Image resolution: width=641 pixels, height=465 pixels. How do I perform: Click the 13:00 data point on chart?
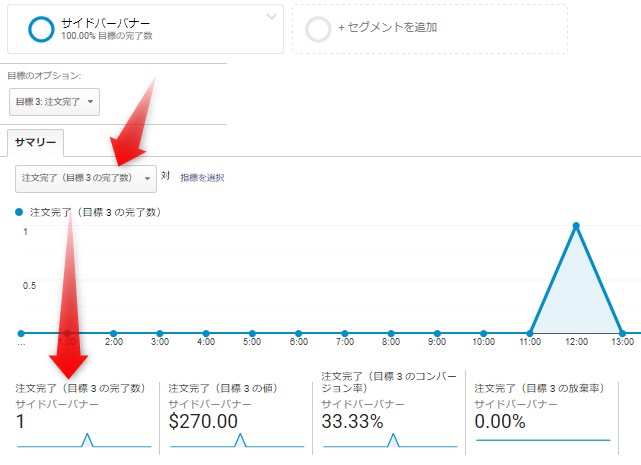pos(622,333)
